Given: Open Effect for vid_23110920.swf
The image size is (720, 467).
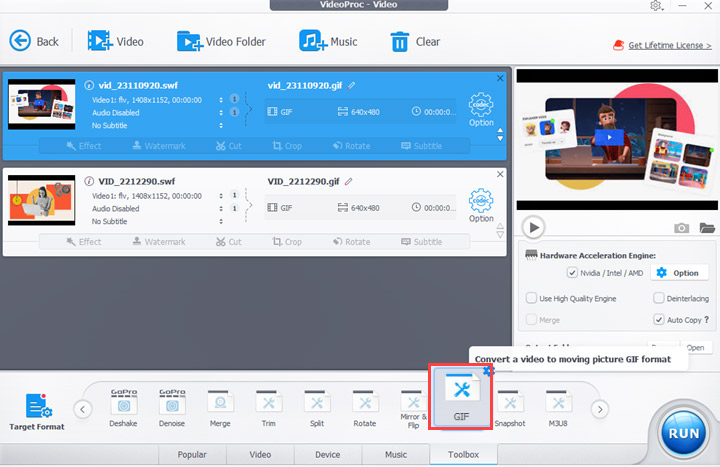Looking at the screenshot, I should click(x=84, y=146).
